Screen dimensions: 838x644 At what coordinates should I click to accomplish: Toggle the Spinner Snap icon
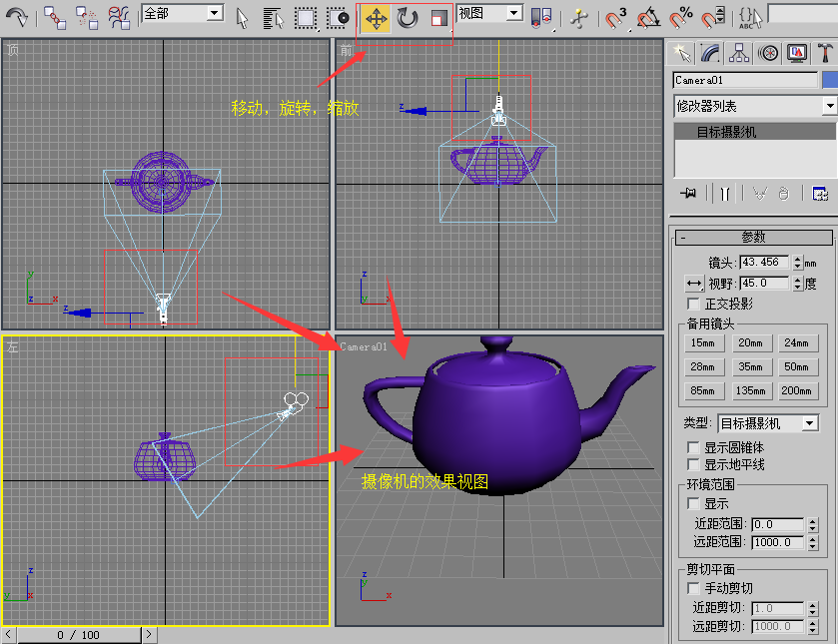[x=713, y=18]
